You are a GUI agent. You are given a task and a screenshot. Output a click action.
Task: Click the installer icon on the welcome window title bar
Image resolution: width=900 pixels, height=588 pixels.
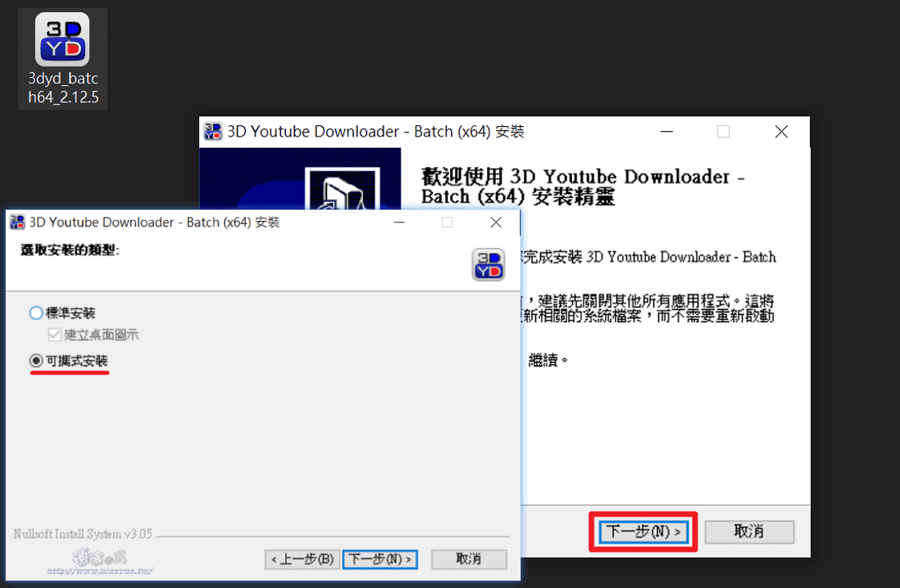click(211, 131)
